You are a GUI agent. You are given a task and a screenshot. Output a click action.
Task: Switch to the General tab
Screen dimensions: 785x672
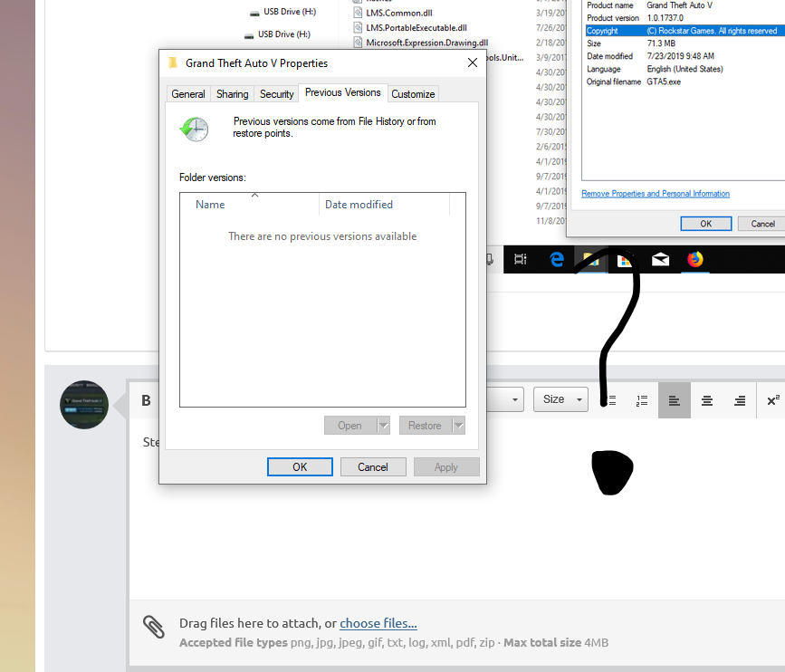188,94
